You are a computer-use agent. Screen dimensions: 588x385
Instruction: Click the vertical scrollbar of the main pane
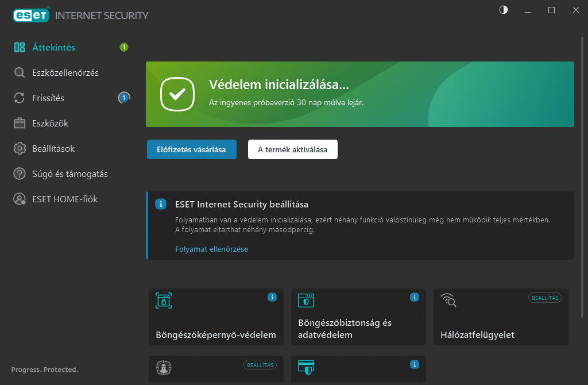582,178
